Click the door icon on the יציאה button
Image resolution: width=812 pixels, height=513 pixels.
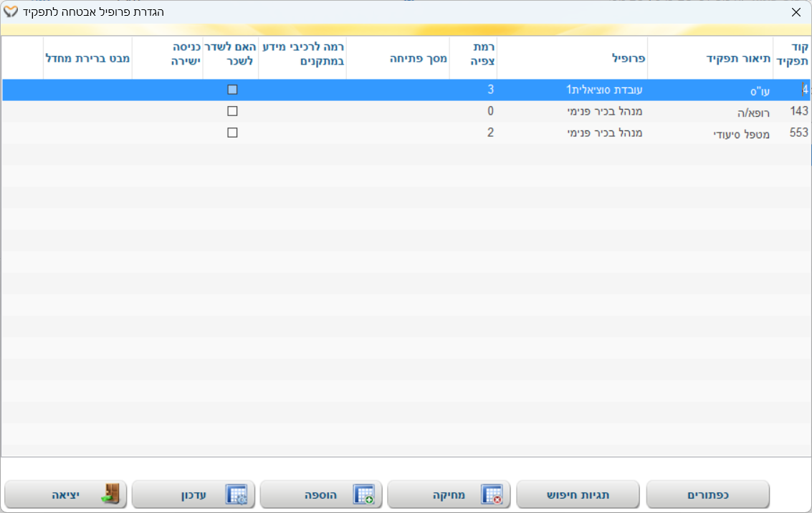point(110,494)
